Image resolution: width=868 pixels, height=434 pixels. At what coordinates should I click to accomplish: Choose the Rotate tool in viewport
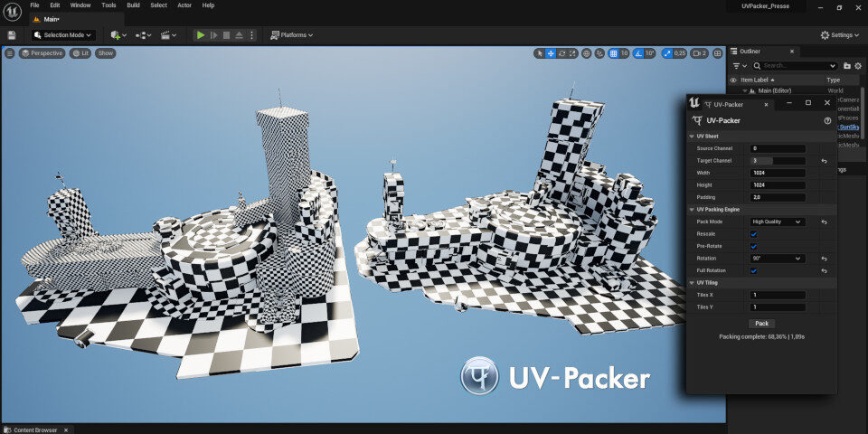point(561,53)
